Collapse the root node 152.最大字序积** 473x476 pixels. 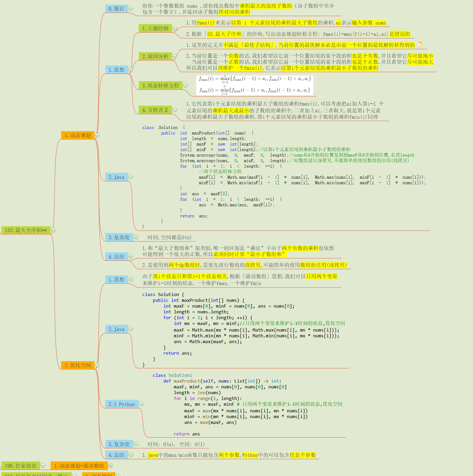point(53,230)
